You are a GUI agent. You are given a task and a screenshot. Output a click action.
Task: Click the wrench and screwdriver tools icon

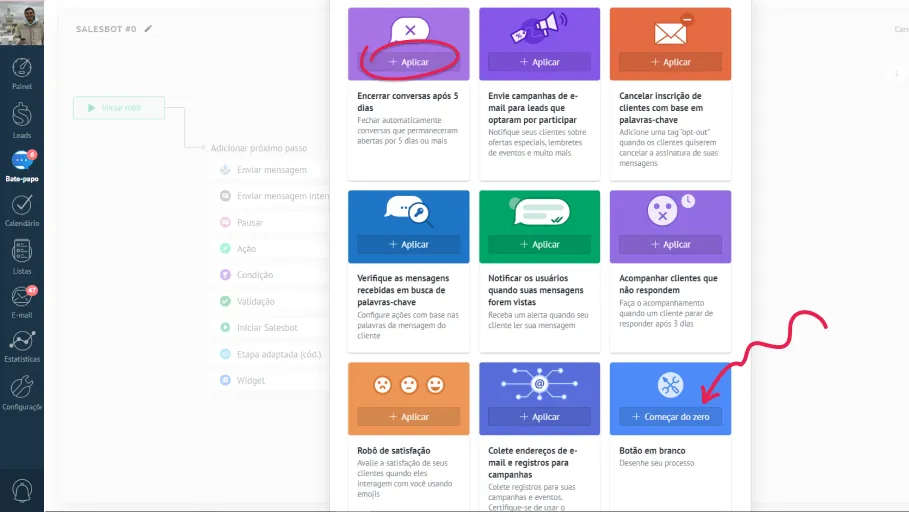[670, 385]
